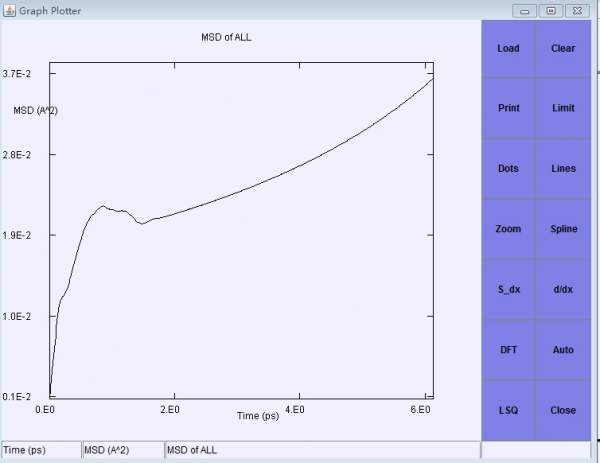Switch plot style to Dots

pyautogui.click(x=508, y=168)
